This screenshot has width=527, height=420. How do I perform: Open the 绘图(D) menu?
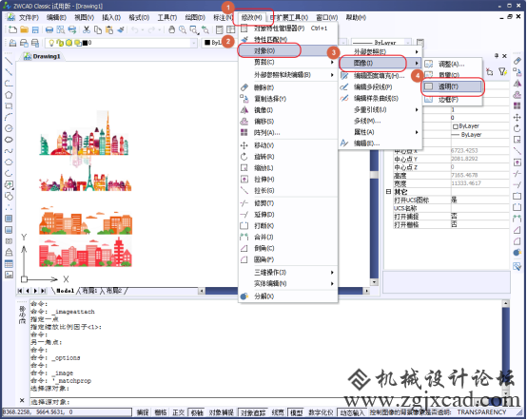tap(195, 17)
